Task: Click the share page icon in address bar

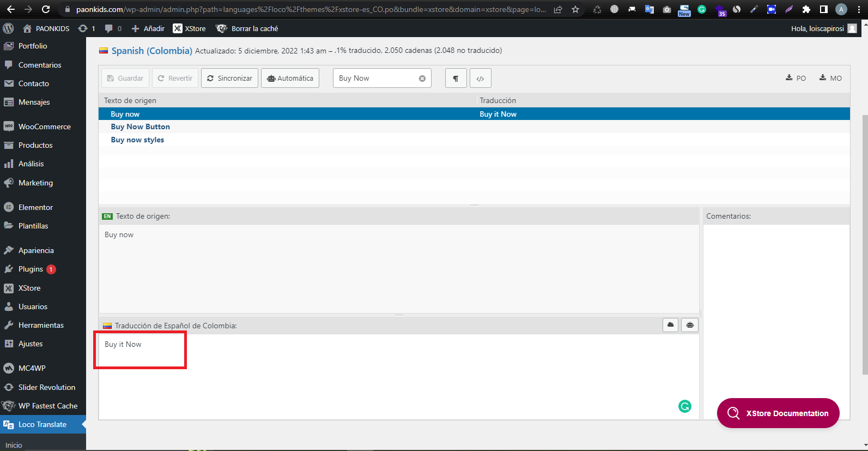Action: point(558,9)
